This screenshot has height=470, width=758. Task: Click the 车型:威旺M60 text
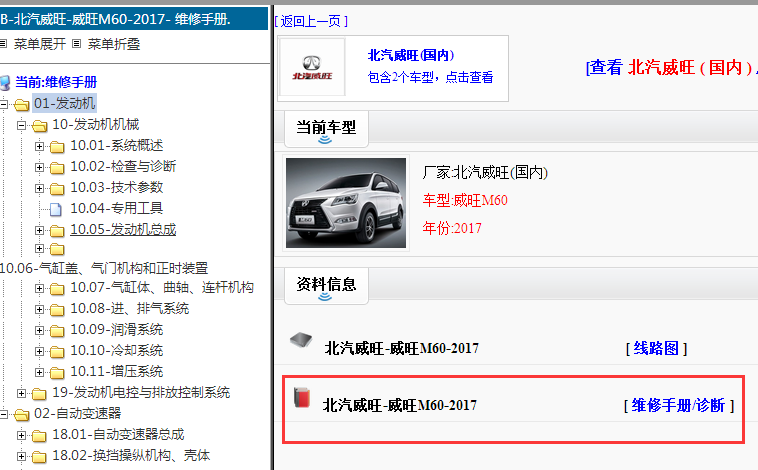click(465, 200)
